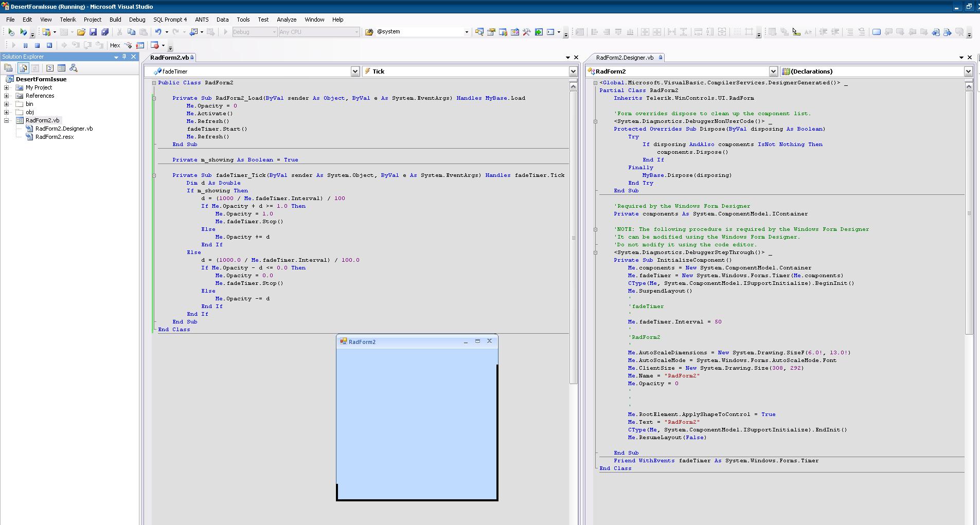Screen dimensions: 980x525
Task: Stop debugging with the Stop button
Action: click(x=37, y=45)
